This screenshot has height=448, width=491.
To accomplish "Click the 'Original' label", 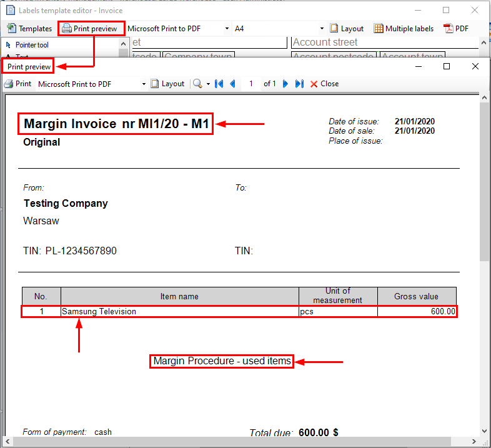I will [x=42, y=142].
